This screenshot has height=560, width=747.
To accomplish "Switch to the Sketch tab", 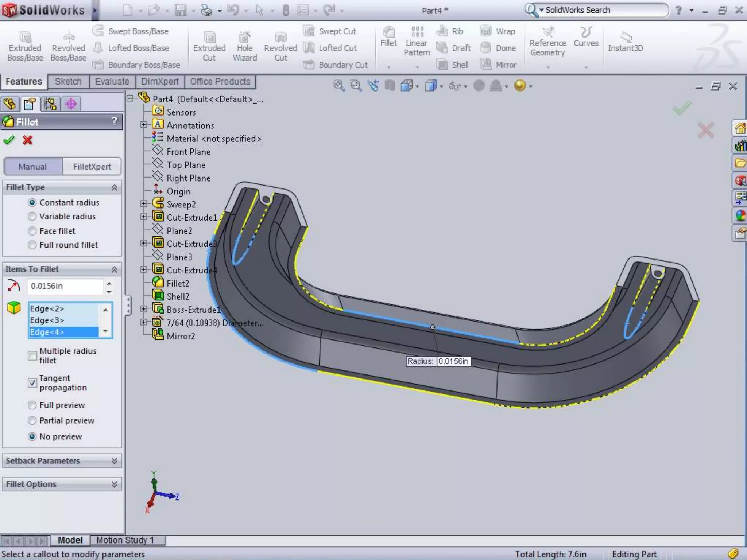I will coord(68,82).
